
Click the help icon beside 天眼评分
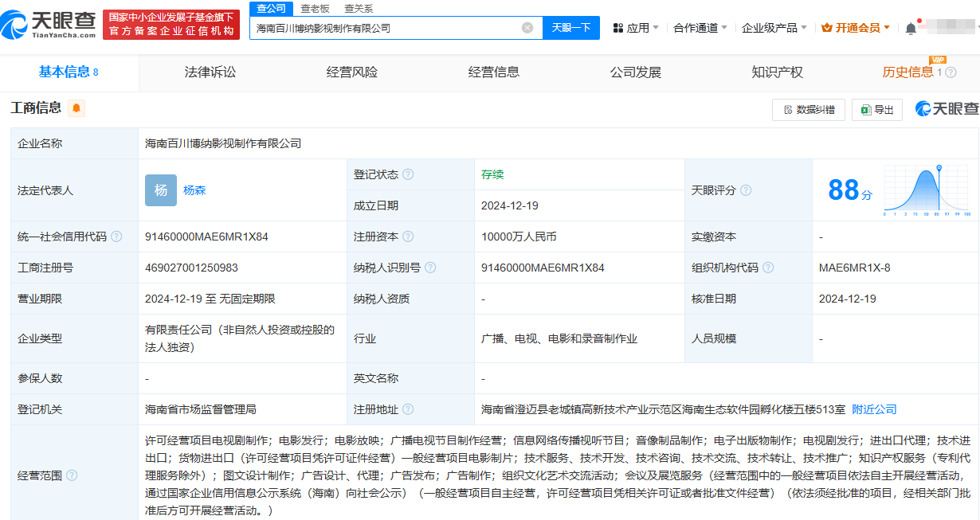coord(746,190)
